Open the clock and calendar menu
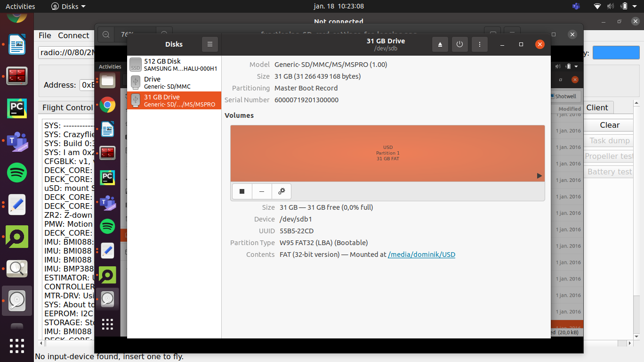Screen dimensions: 644x362 click(x=338, y=7)
